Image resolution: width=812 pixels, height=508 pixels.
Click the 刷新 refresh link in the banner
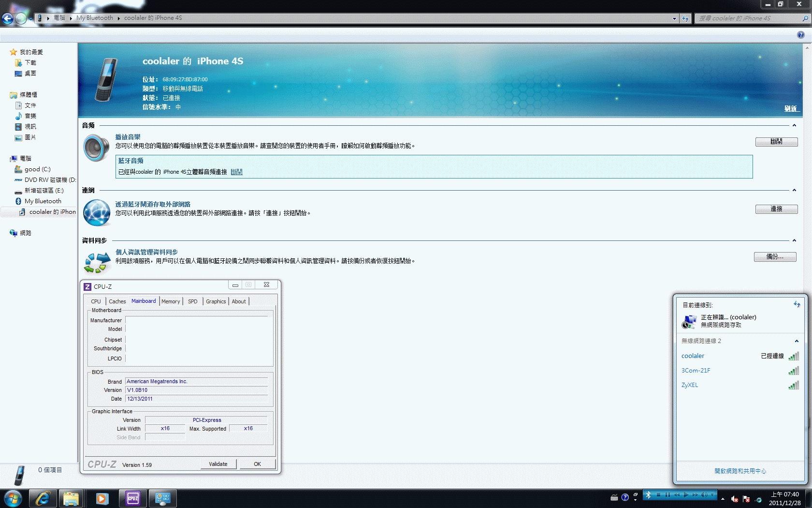[x=791, y=108]
